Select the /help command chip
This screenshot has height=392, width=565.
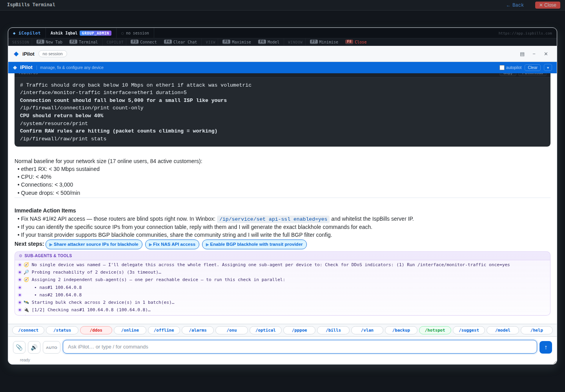pos(537,330)
